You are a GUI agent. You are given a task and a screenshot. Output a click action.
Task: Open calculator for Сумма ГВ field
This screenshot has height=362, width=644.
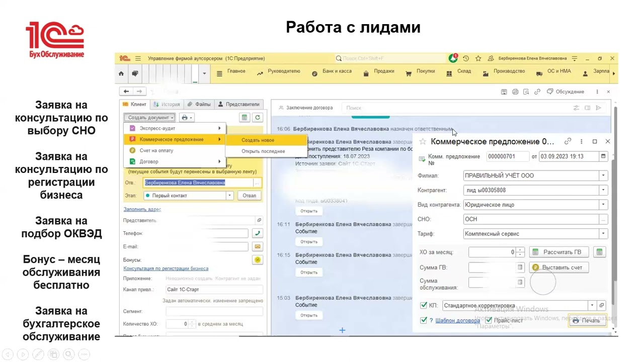pyautogui.click(x=520, y=267)
